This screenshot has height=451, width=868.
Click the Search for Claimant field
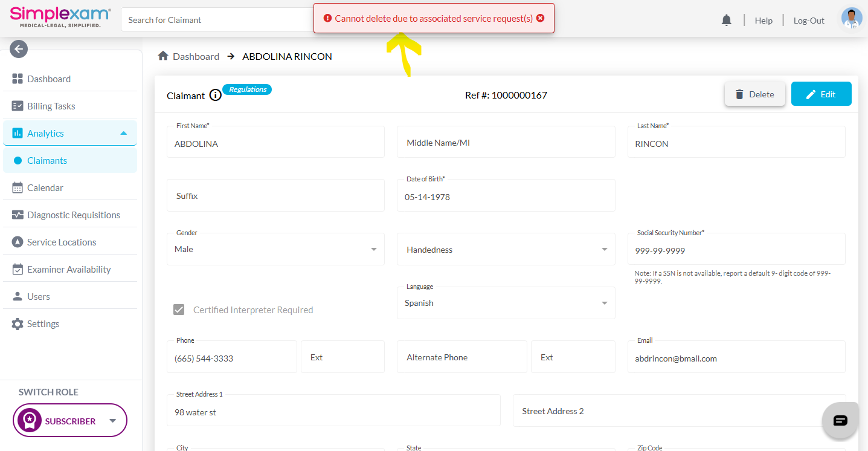(217, 20)
